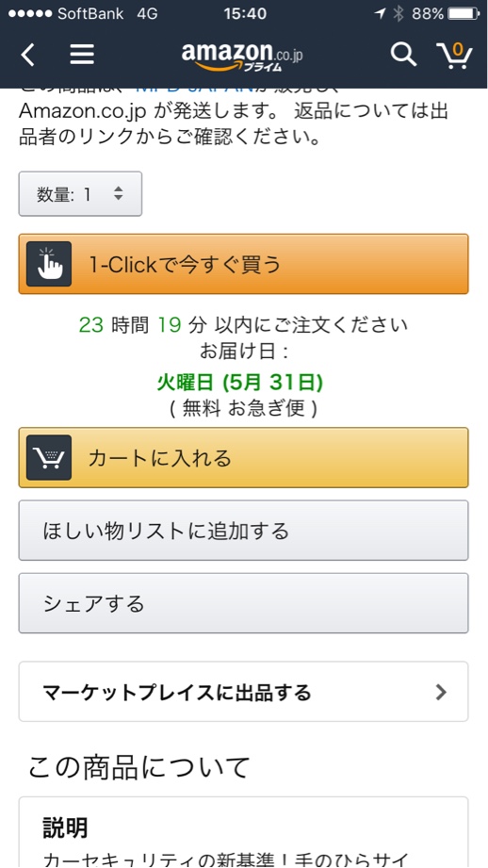Open the seller link in blue text
Image resolution: width=488 pixels, height=868 pixels.
[x=195, y=89]
